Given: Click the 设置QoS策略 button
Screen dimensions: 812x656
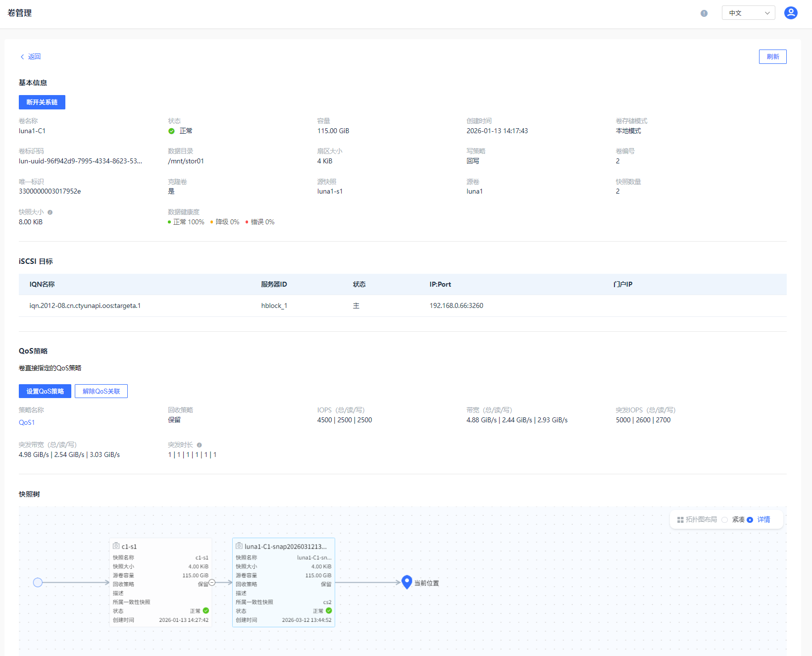Looking at the screenshot, I should (45, 392).
